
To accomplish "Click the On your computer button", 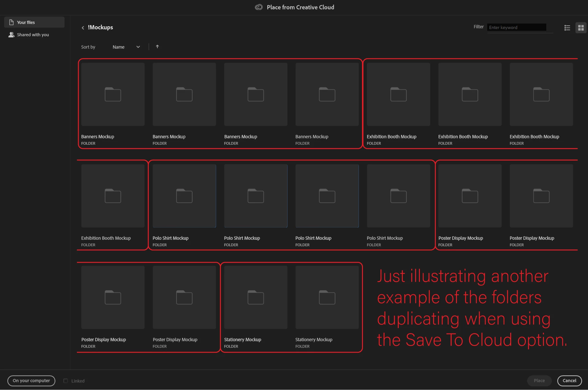I will [x=31, y=381].
